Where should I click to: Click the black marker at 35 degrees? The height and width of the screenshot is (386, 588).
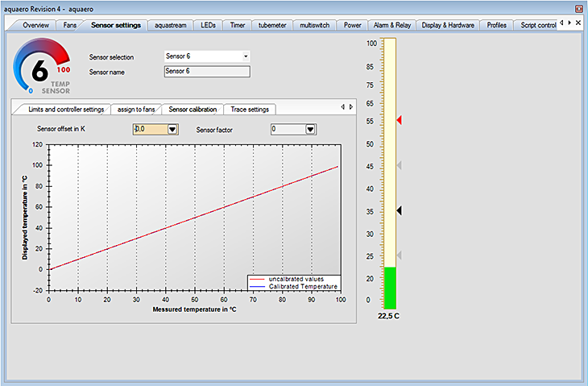tap(399, 210)
